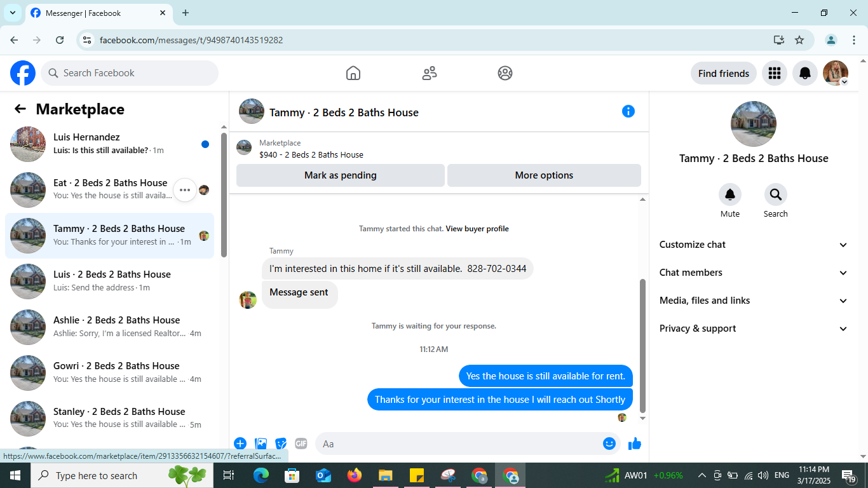Open Luis · 2 Beds 2 Baths House chat

110,281
